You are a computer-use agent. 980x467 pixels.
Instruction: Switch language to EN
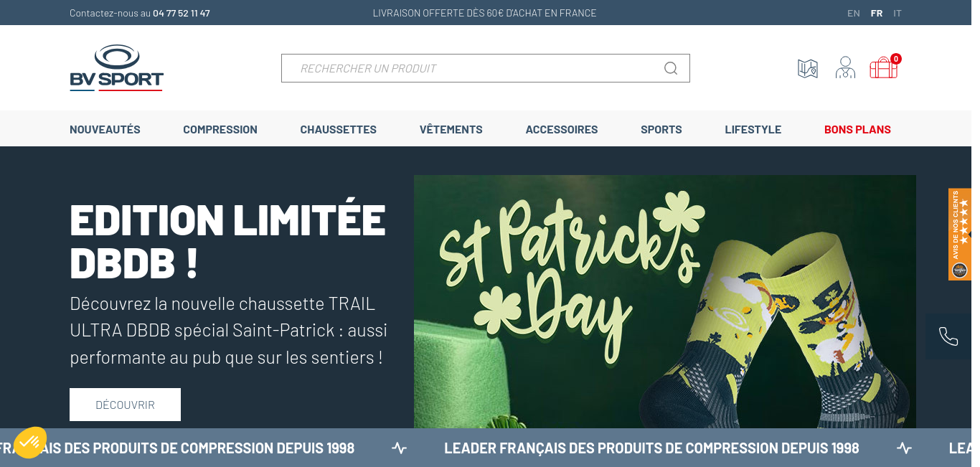point(854,13)
